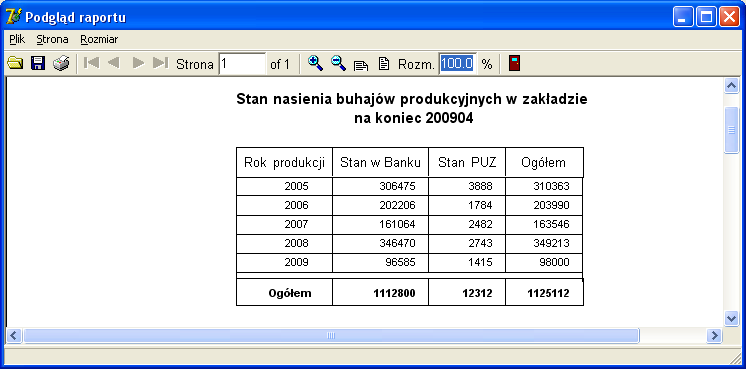This screenshot has height=369, width=746.
Task: Select year cell 2006
Action: click(296, 205)
